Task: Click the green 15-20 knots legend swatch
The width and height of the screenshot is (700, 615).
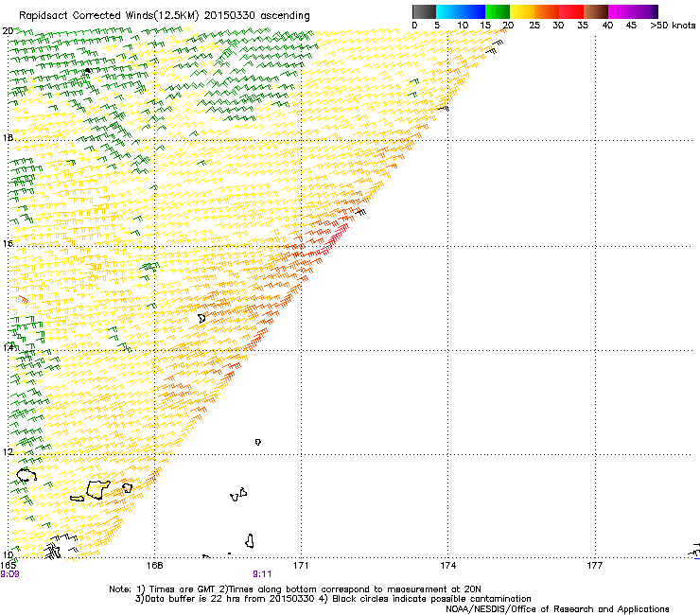Action: click(x=498, y=11)
